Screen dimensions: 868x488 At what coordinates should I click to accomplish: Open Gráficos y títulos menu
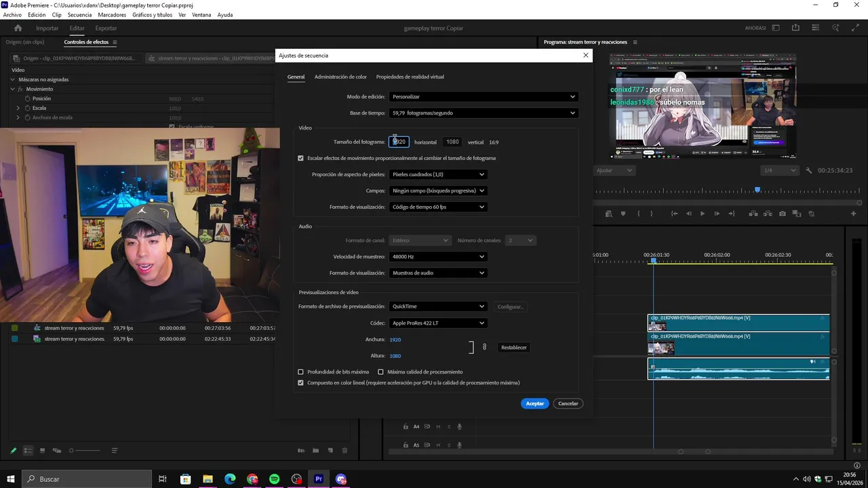[x=152, y=15]
